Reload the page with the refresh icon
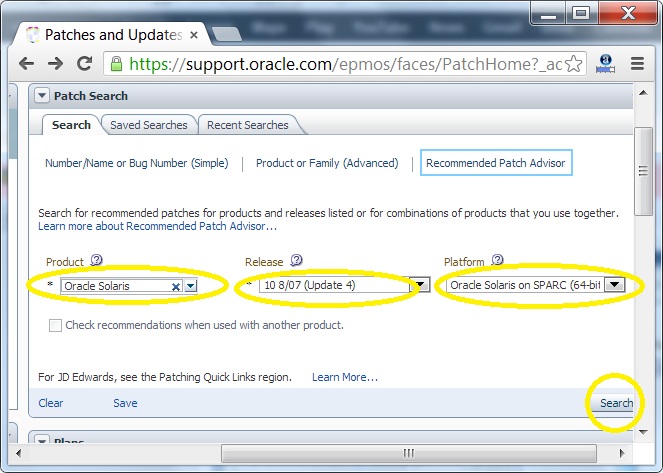The image size is (663, 473). 85,63
